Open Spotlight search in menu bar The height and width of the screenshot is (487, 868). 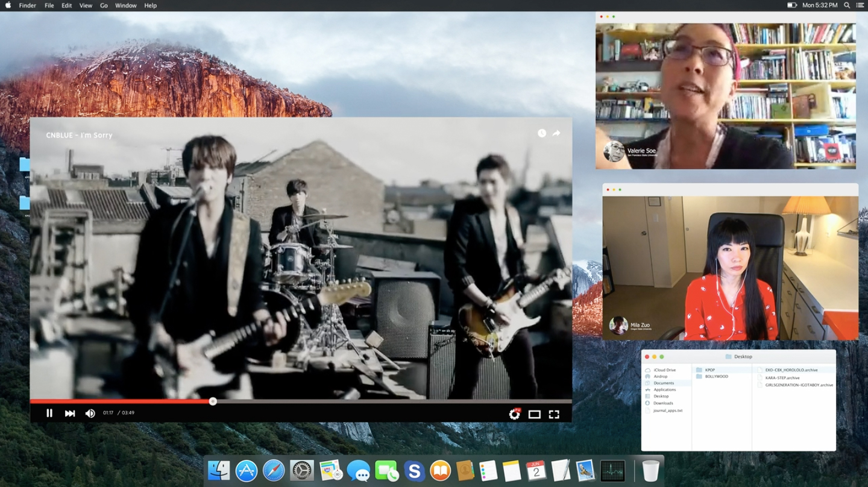coord(847,5)
